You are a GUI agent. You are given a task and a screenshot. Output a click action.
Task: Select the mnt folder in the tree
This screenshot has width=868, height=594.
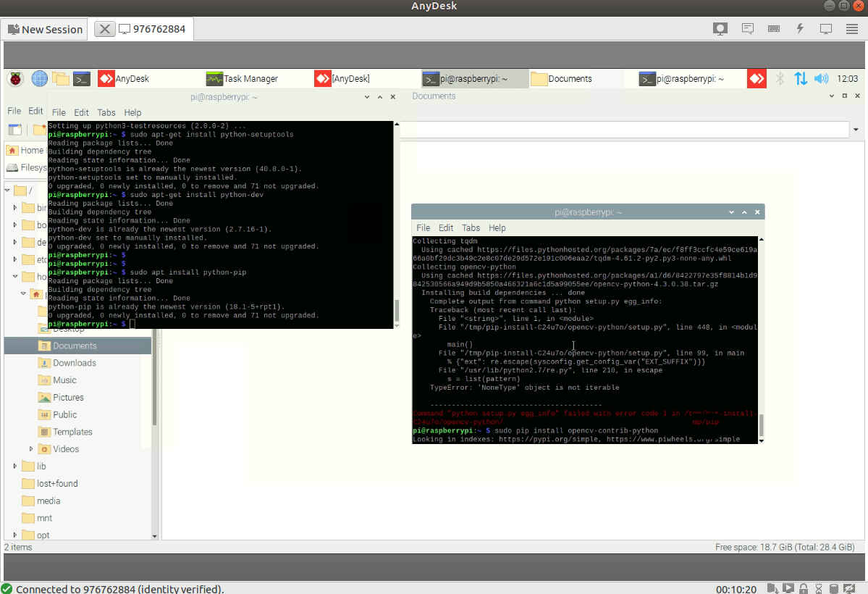[x=44, y=517]
